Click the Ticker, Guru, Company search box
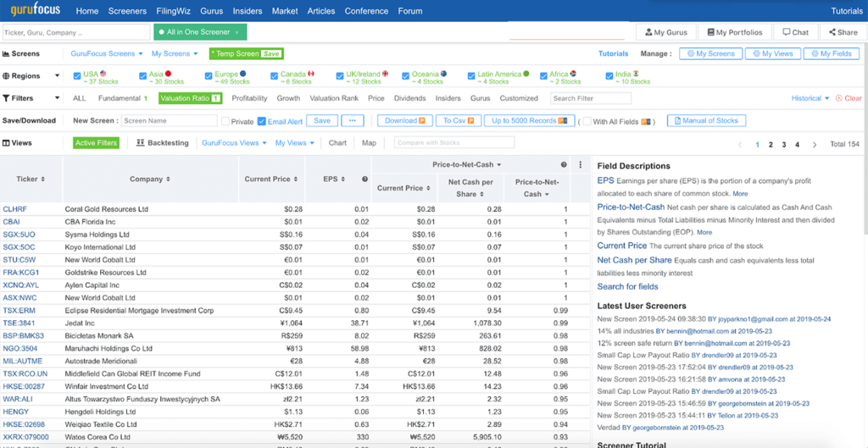 [76, 33]
